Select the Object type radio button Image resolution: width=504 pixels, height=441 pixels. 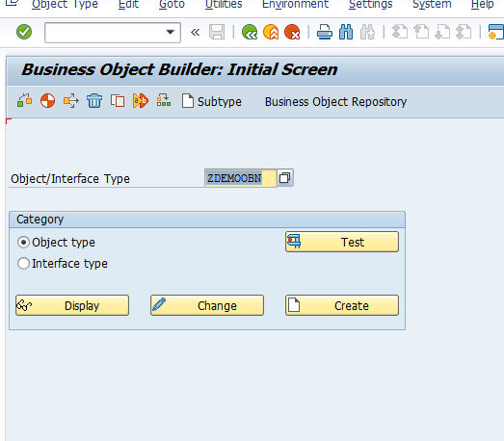pos(23,243)
